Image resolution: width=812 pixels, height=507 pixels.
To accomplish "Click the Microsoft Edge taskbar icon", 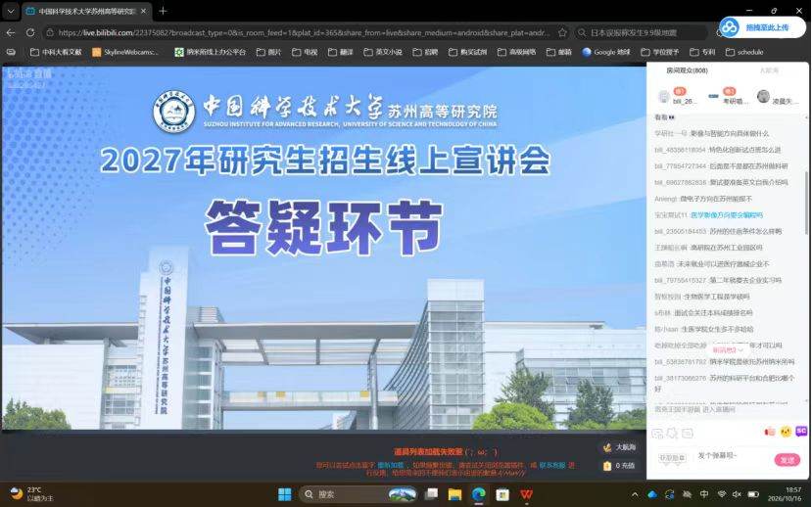I will pos(479,494).
